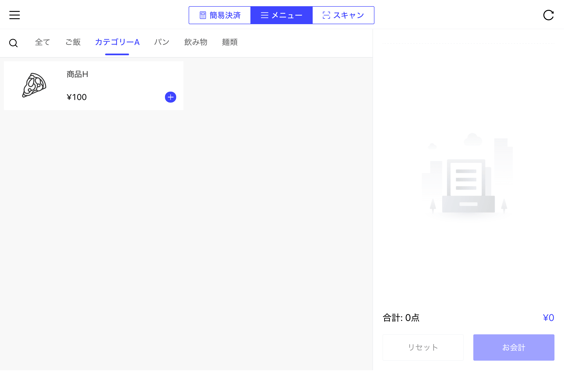
Task: Click the リセット button
Action: pos(423,347)
